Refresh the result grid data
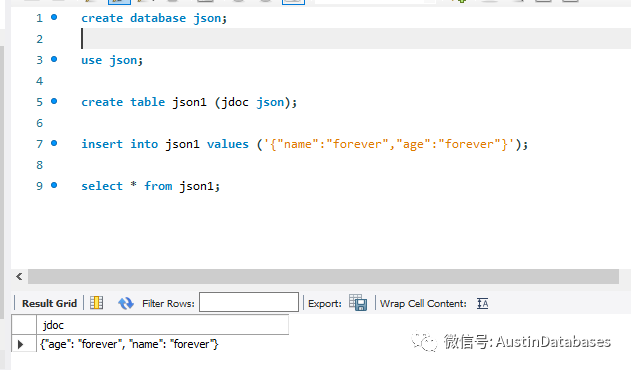Viewport: 631px width, 370px height. coord(126,303)
